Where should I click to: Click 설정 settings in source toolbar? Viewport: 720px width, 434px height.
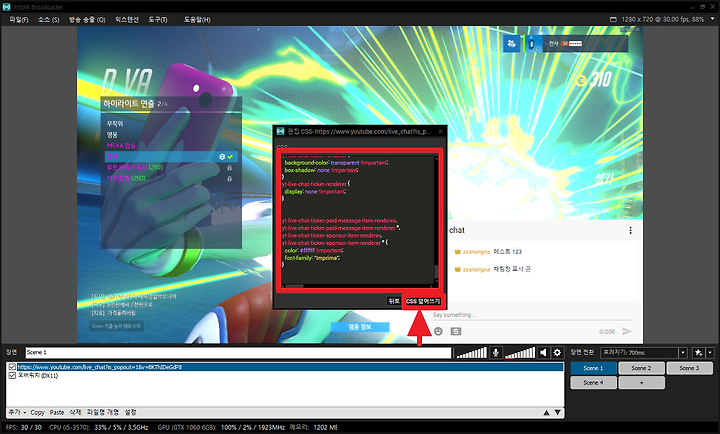click(130, 412)
